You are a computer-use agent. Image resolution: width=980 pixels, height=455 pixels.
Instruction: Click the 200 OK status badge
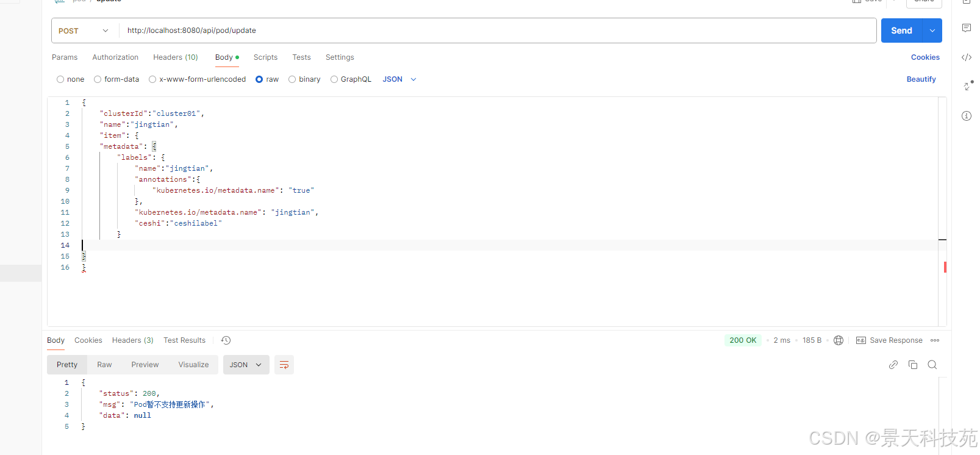tap(743, 340)
